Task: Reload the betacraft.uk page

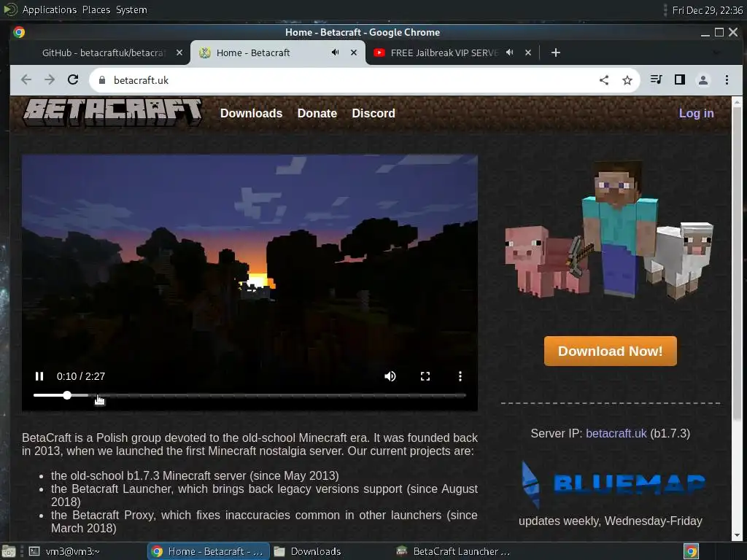Action: 73,79
